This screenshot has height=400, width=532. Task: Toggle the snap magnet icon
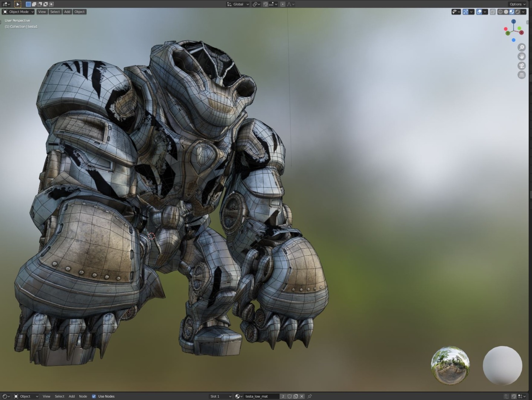point(266,4)
